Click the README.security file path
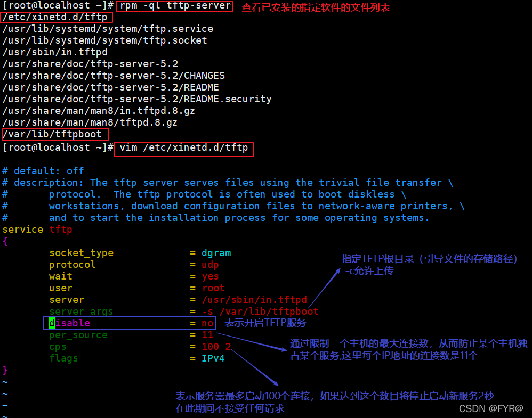 [137, 99]
